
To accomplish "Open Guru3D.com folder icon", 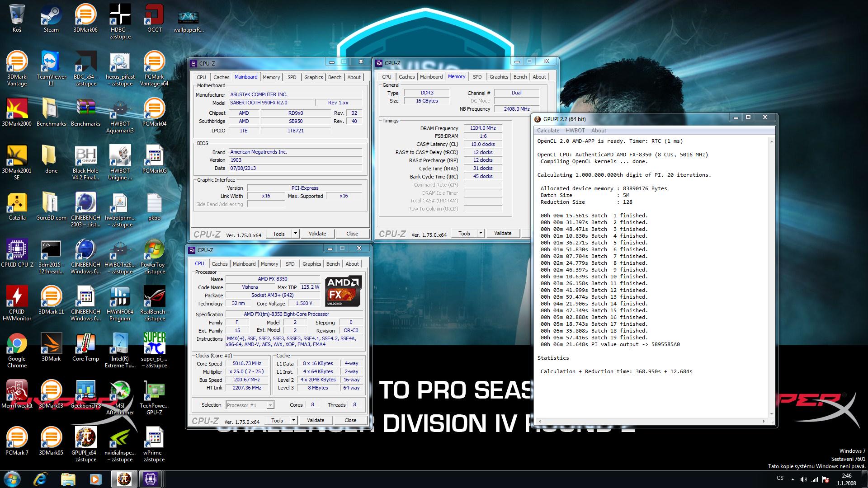I will [51, 206].
